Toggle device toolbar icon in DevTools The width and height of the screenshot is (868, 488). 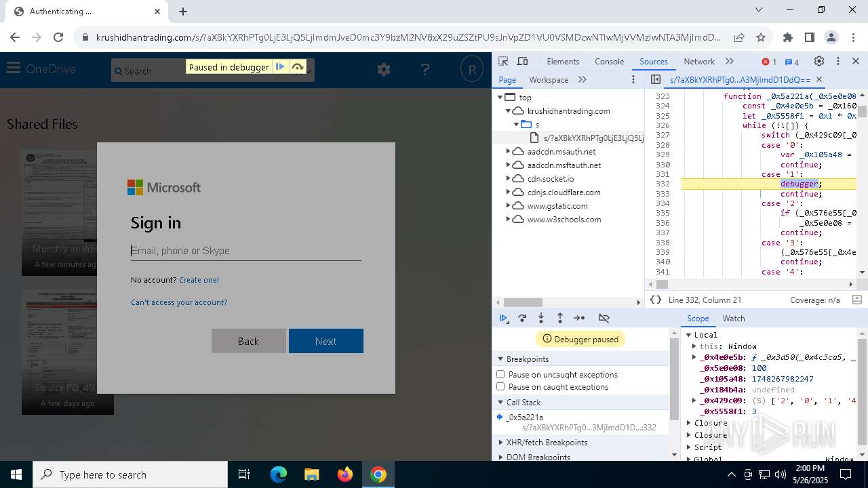tap(522, 61)
